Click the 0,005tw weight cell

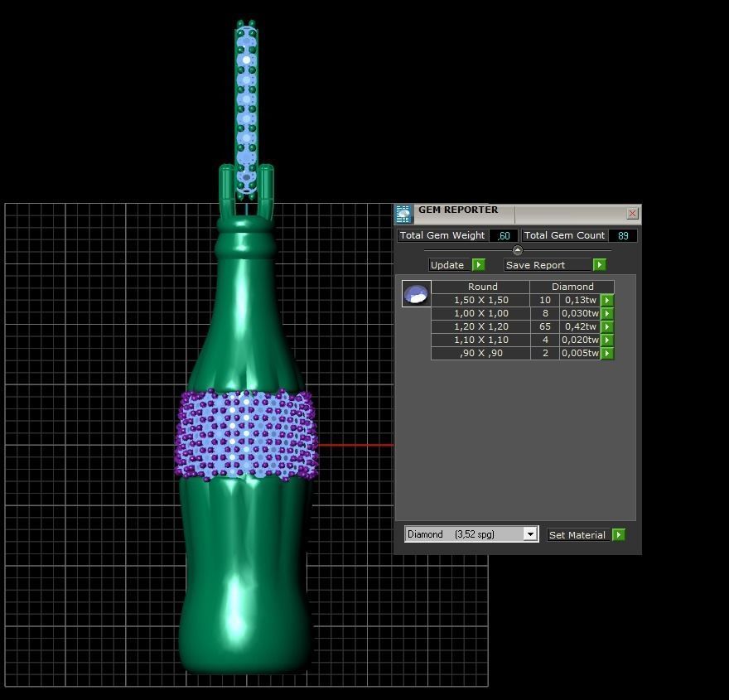[580, 353]
